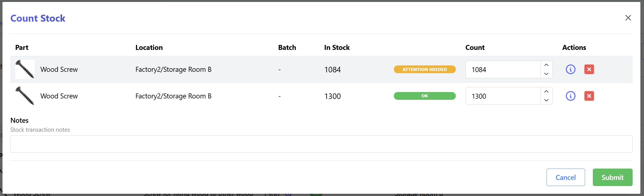Remove first Wood Screw row from count
Screen dimensions: 644x196
[x=589, y=70]
